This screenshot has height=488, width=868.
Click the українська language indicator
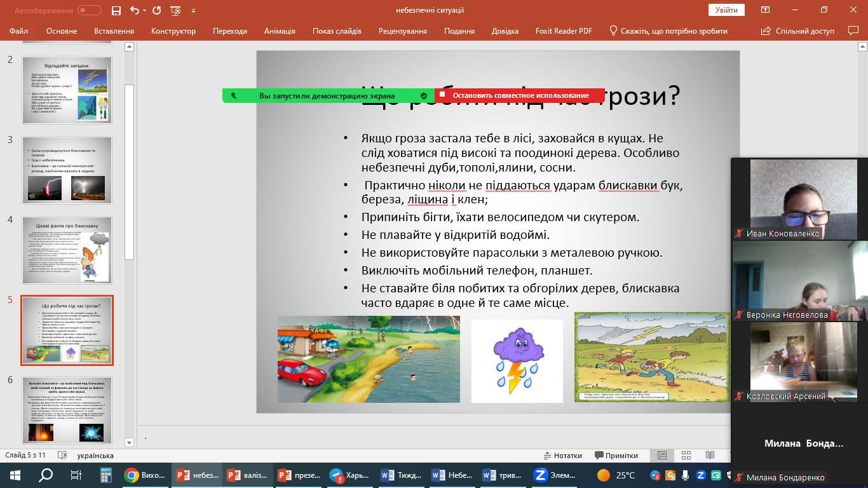(95, 455)
